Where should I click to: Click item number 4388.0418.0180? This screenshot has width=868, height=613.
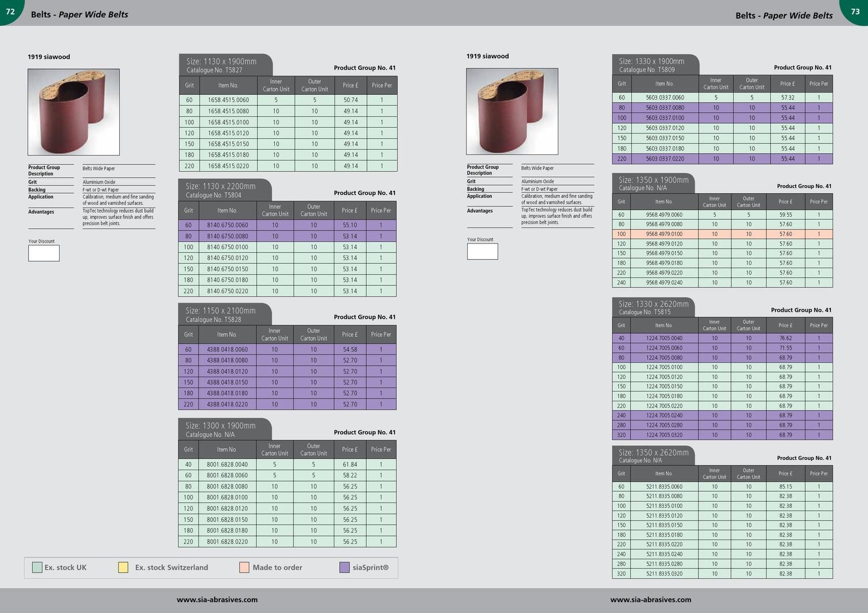click(x=227, y=393)
